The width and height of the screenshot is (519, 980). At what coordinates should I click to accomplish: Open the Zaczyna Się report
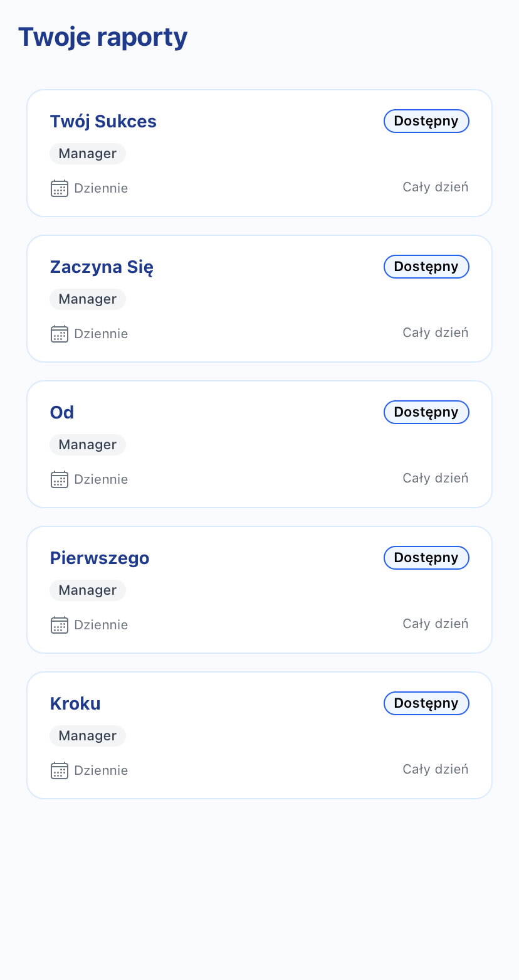[x=102, y=267]
